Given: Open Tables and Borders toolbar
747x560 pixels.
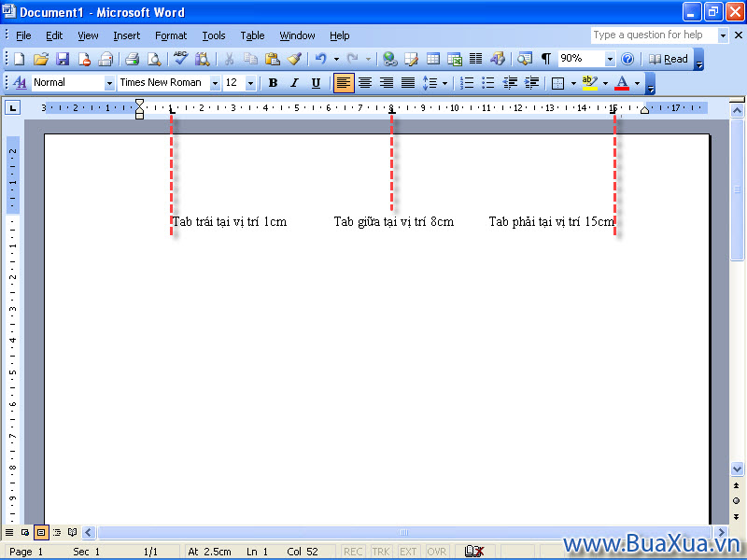Looking at the screenshot, I should pos(411,59).
